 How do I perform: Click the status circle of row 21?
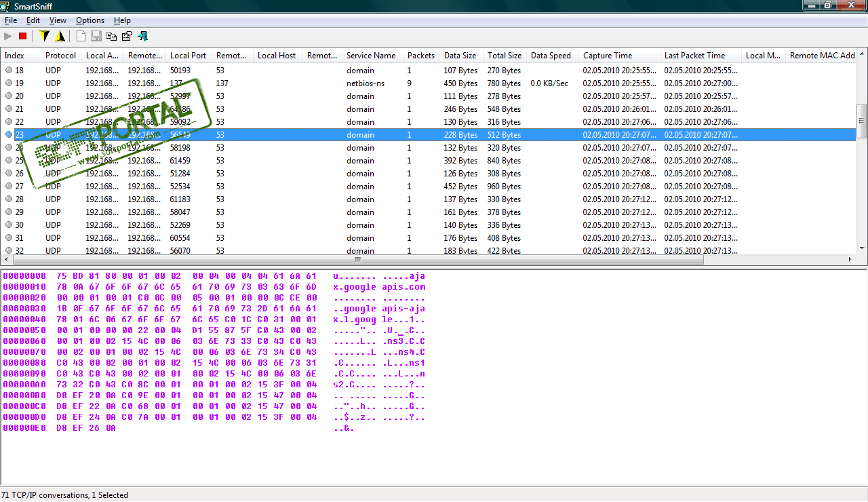9,109
